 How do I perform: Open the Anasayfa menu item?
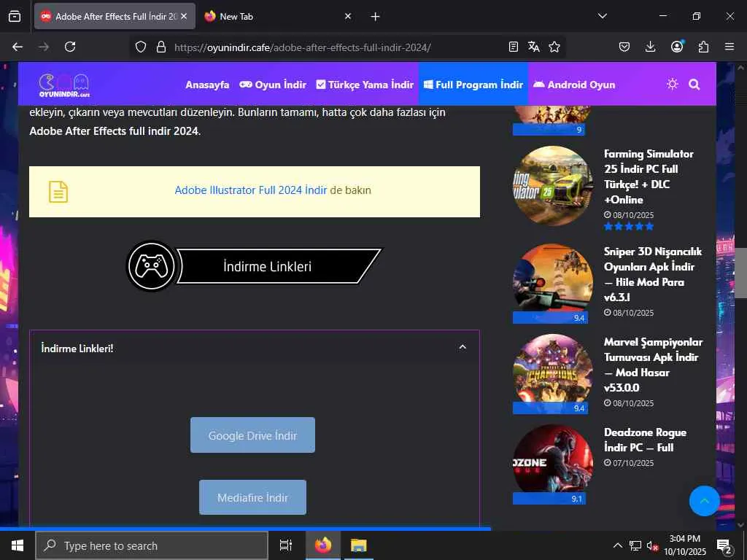207,85
